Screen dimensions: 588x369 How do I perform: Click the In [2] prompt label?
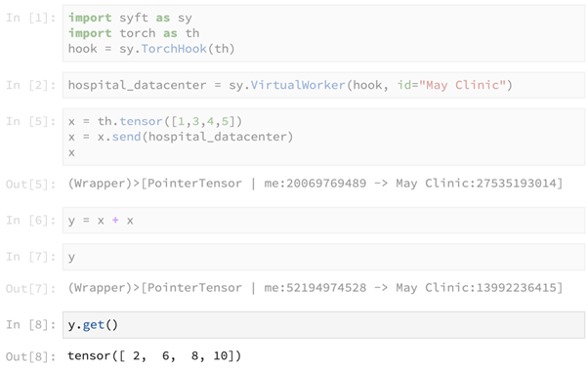click(30, 85)
